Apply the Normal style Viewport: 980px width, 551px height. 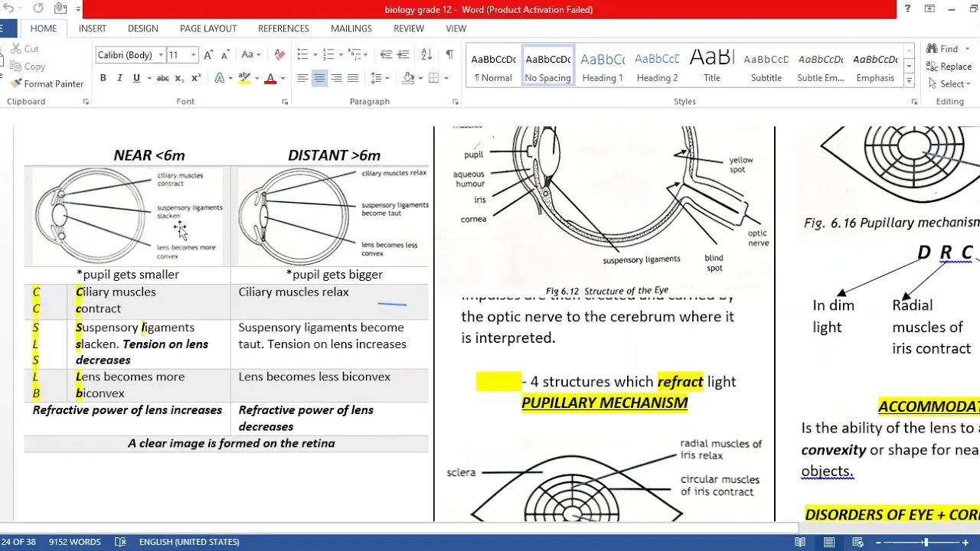pos(493,67)
